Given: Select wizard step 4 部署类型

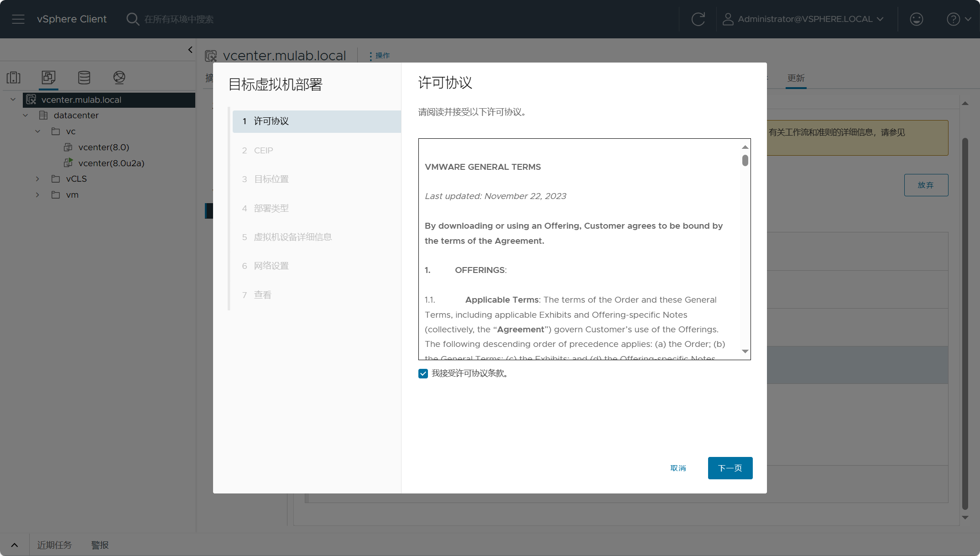Looking at the screenshot, I should click(317, 208).
